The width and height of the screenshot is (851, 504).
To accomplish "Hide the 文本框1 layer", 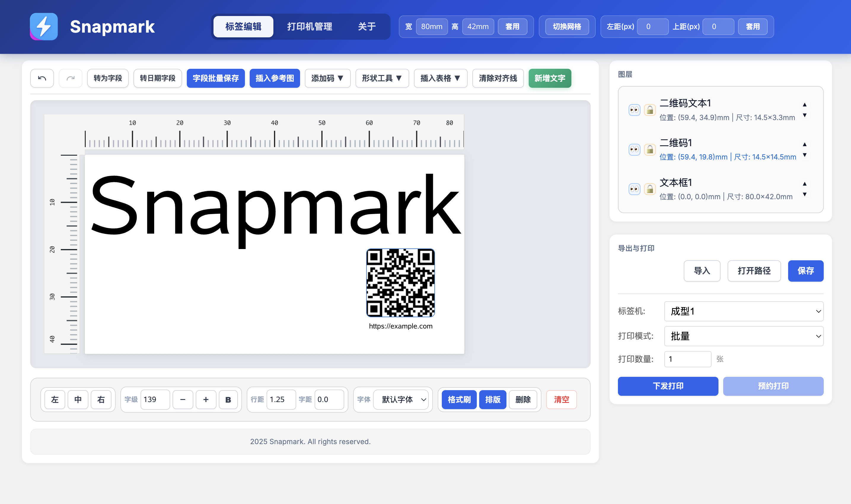I will (634, 189).
